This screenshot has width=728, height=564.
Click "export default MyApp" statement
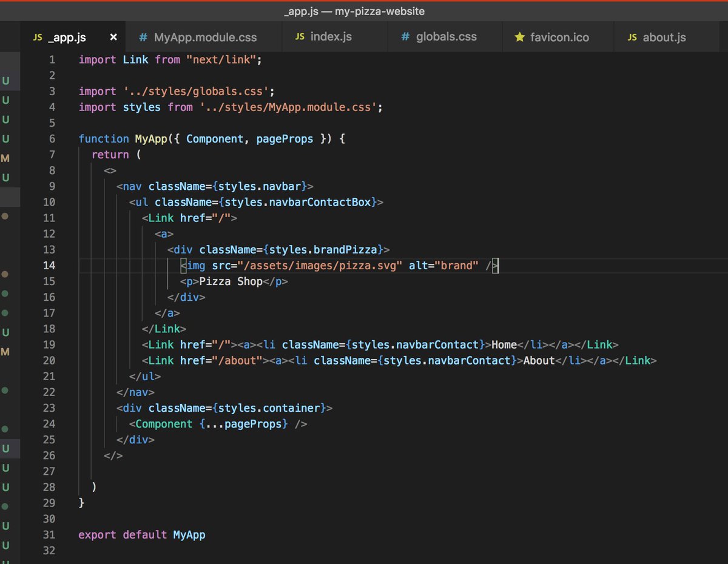[142, 534]
